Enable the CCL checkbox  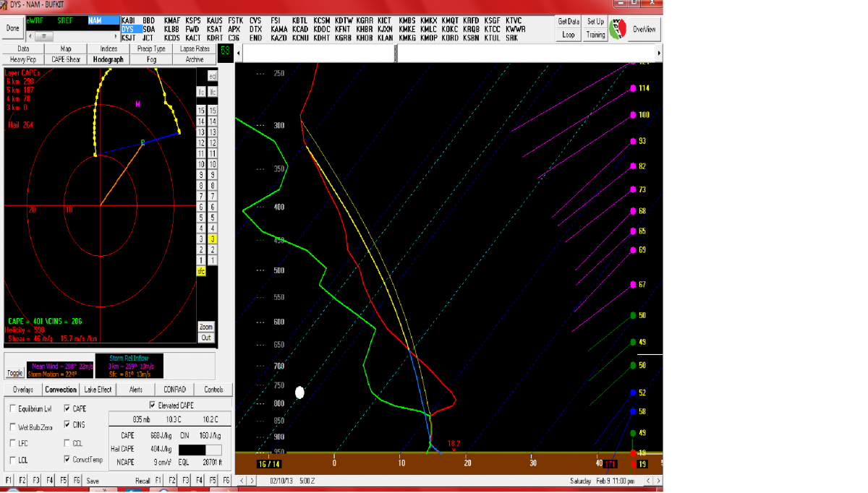[x=67, y=442]
